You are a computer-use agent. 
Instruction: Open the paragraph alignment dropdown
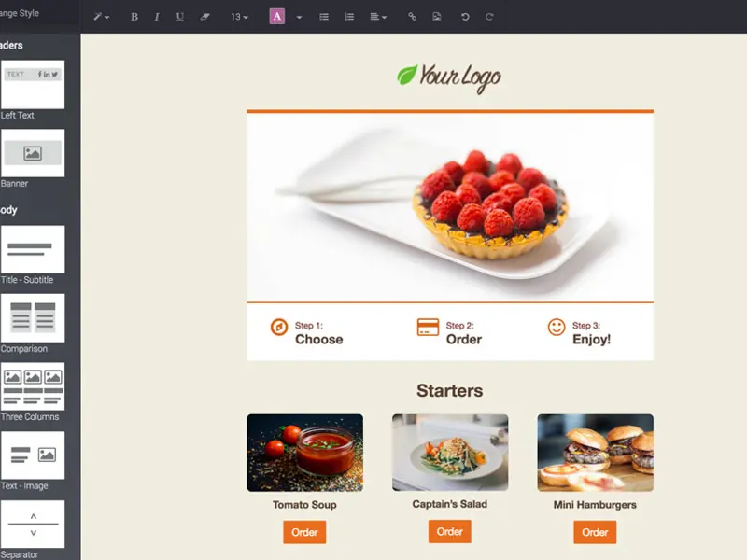click(378, 17)
